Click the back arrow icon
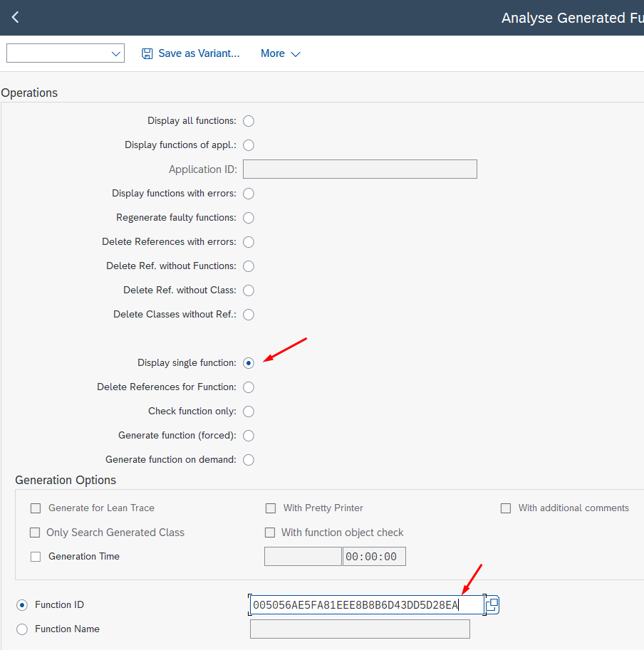 point(15,18)
